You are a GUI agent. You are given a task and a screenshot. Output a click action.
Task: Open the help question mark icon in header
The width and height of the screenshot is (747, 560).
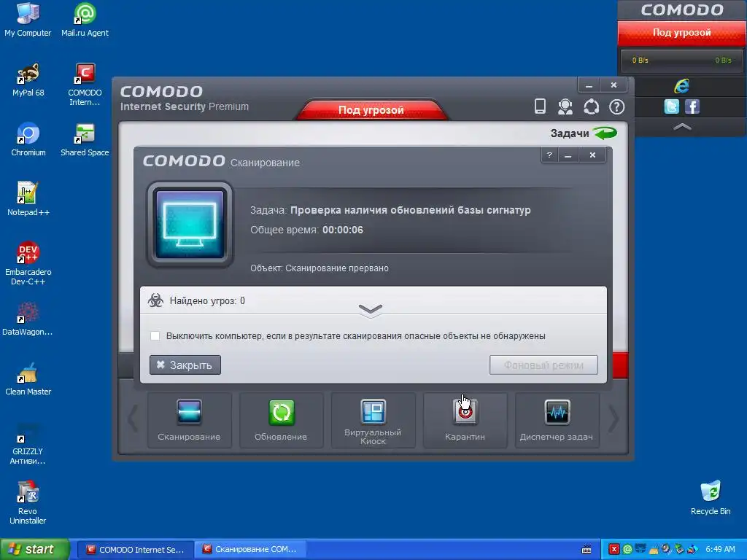tap(617, 106)
